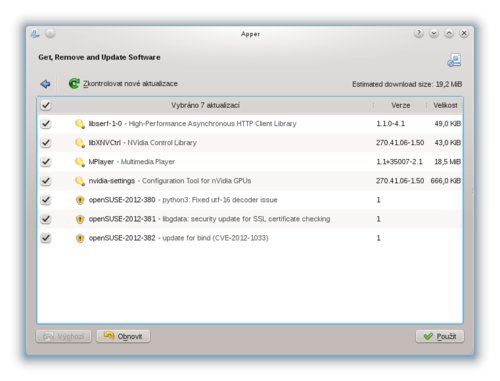500x381 pixels.
Task: Uncheck the libXNVCtrl update checkbox
Action: click(46, 143)
